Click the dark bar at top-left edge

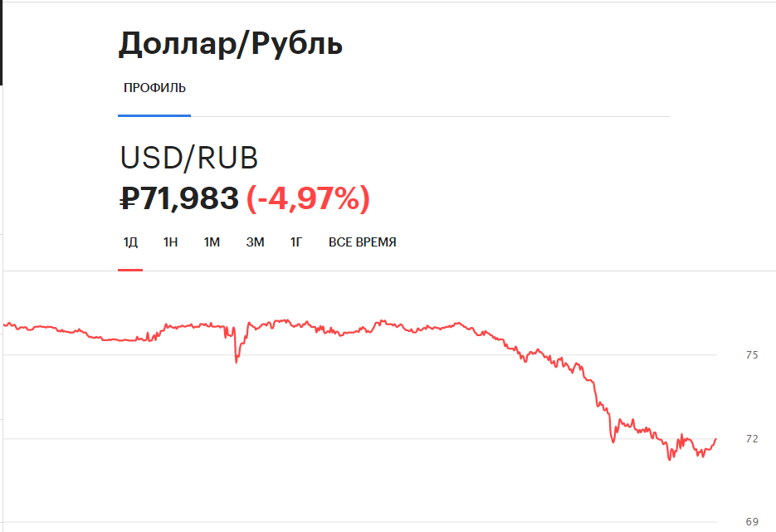(2, 43)
